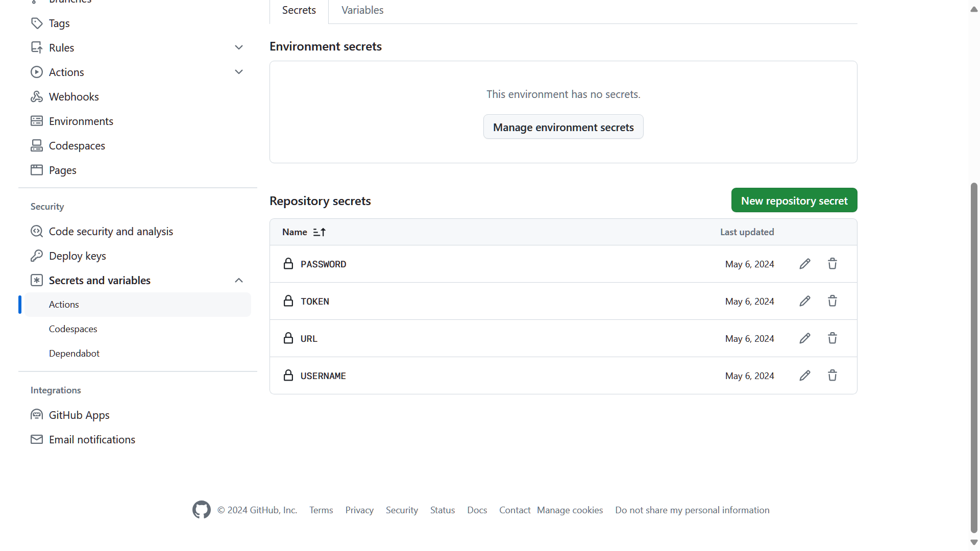Viewport: 980px width, 551px height.
Task: Click the GitHub logo in footer
Action: (201, 510)
